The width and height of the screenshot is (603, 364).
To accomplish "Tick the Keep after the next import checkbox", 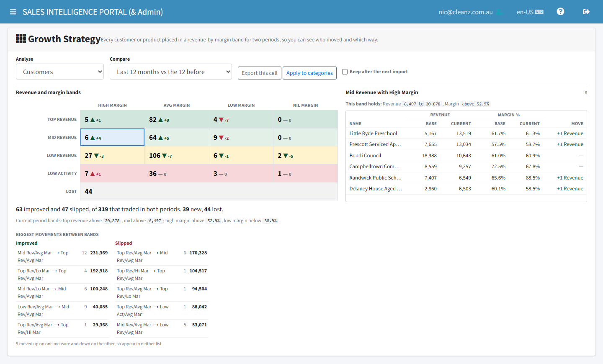I will (x=345, y=72).
